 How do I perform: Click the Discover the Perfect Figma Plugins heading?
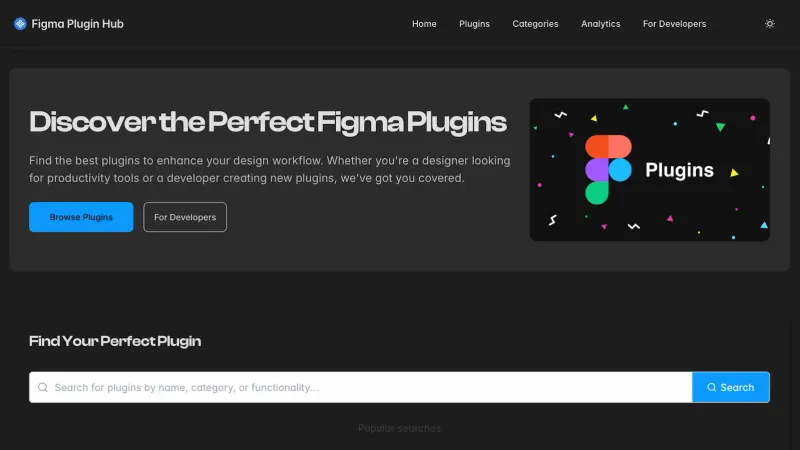click(x=268, y=123)
